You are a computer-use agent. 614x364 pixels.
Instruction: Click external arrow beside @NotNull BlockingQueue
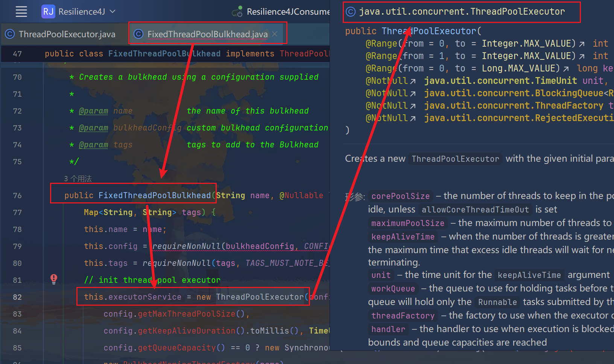(413, 94)
